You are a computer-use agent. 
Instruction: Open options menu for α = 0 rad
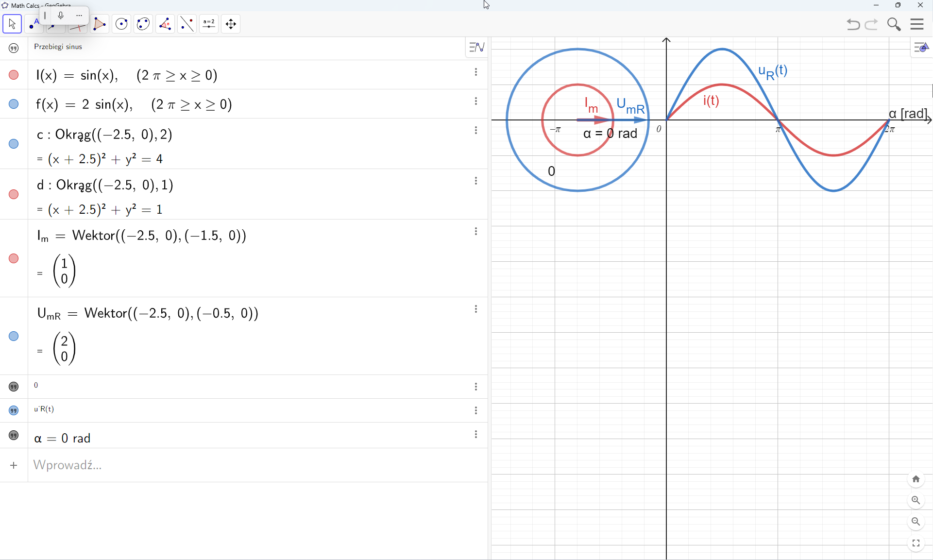point(476,434)
